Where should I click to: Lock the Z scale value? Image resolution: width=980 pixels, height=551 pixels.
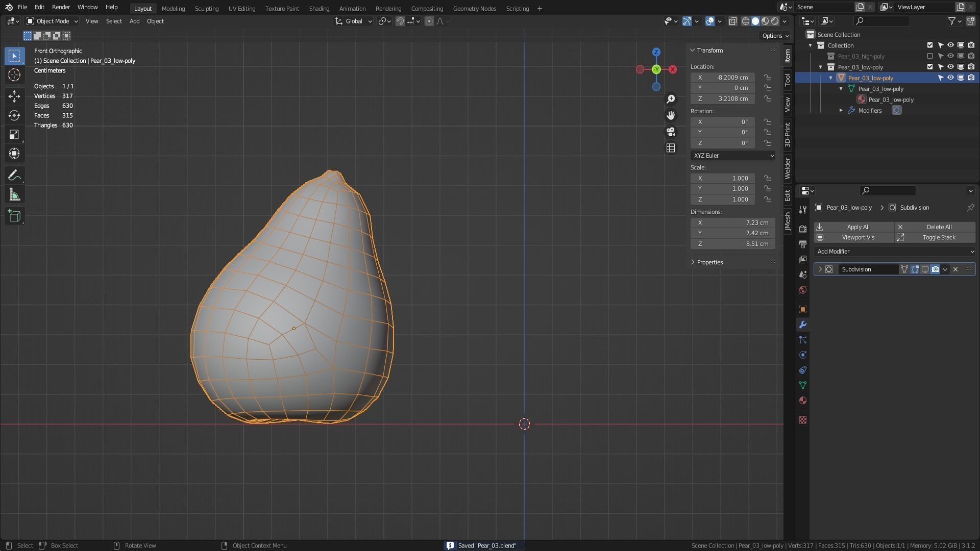pyautogui.click(x=768, y=199)
